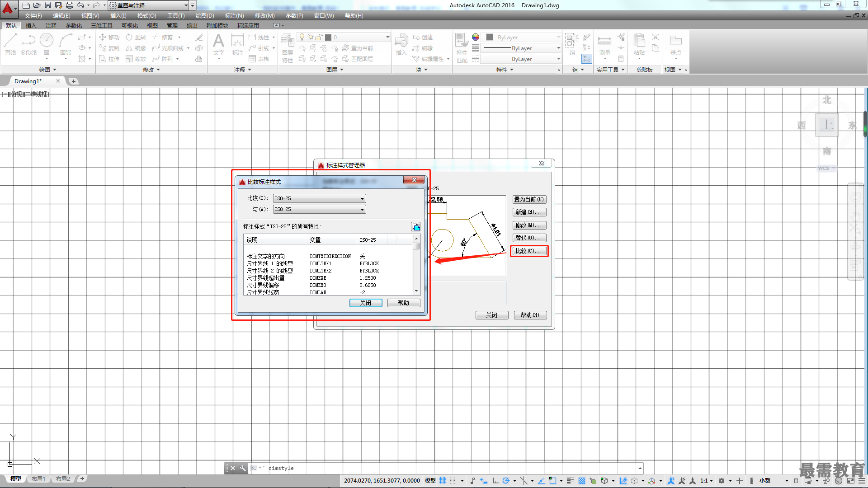Click the Paste (粘贴) icon
Screen dimensions: 868x488
tap(639, 44)
